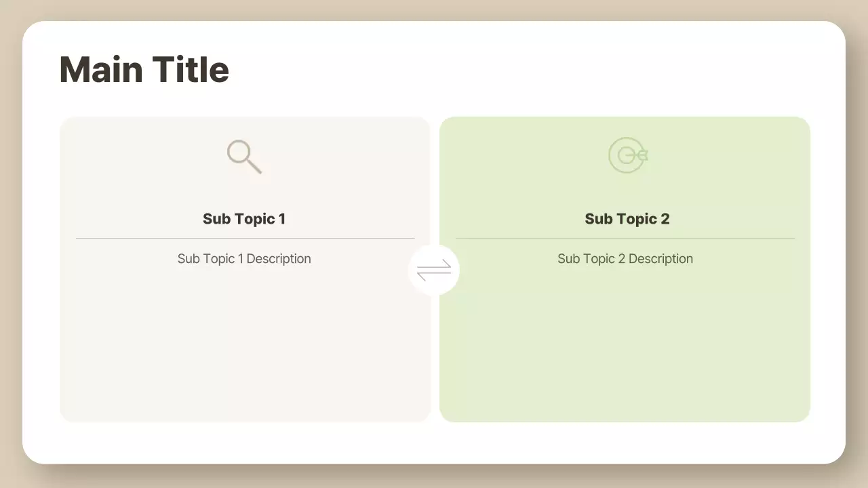Select the "Main Title" heading text
Screen dimensions: 868x488
point(144,70)
